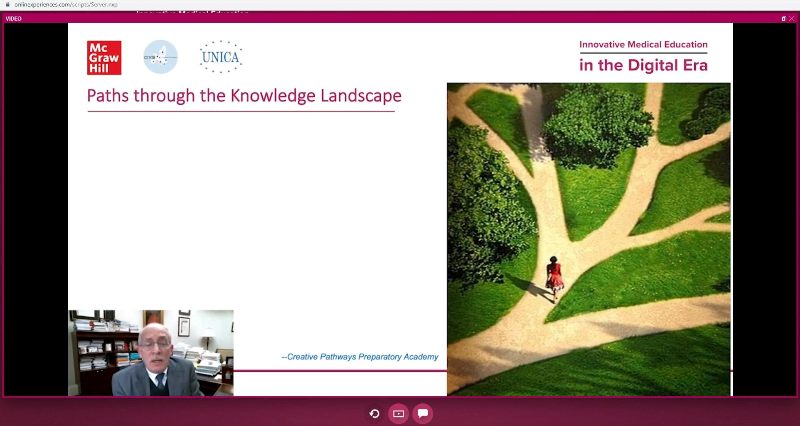Click the McGraw Hill logo on slide

[104, 58]
